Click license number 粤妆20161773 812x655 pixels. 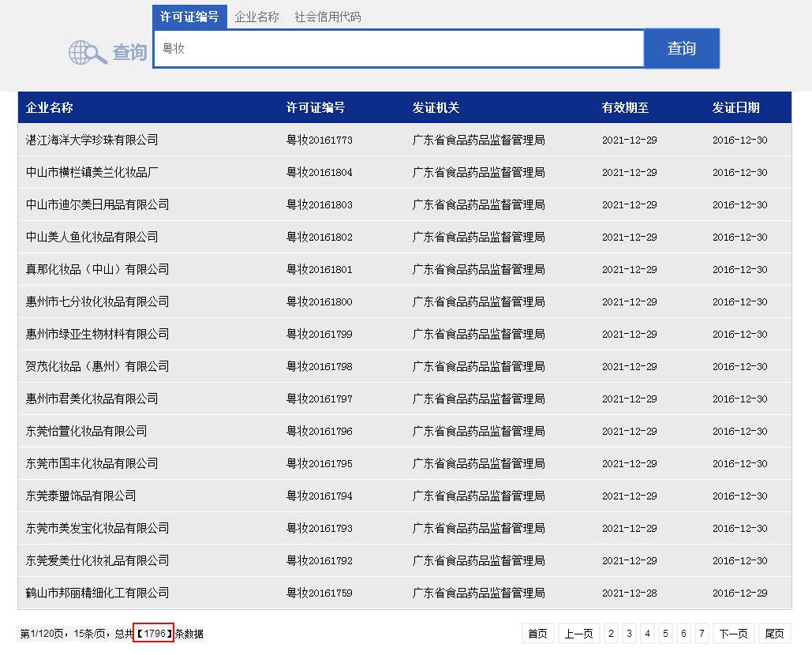pyautogui.click(x=320, y=140)
